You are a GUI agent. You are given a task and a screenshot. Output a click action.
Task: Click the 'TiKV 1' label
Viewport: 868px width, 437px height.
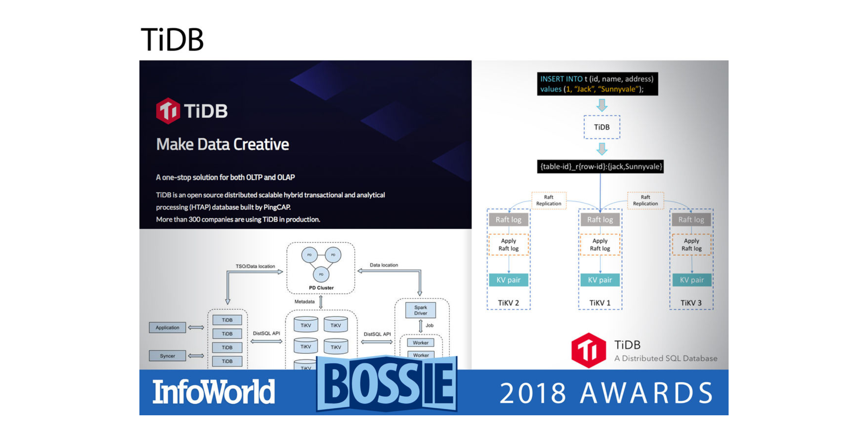pos(600,303)
